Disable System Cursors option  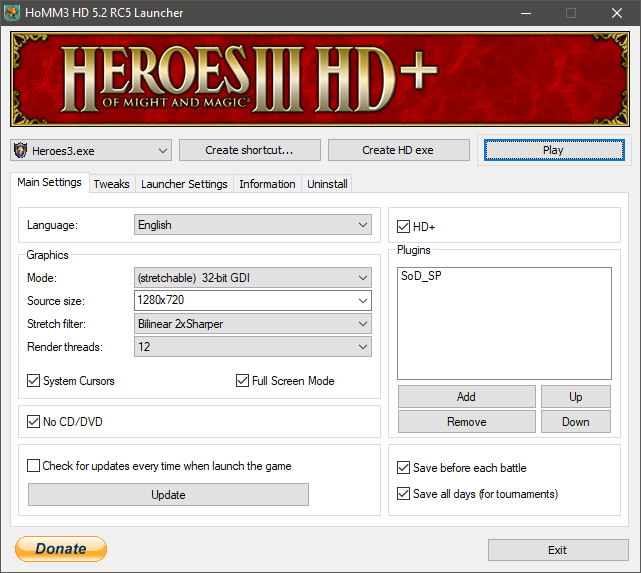[34, 381]
